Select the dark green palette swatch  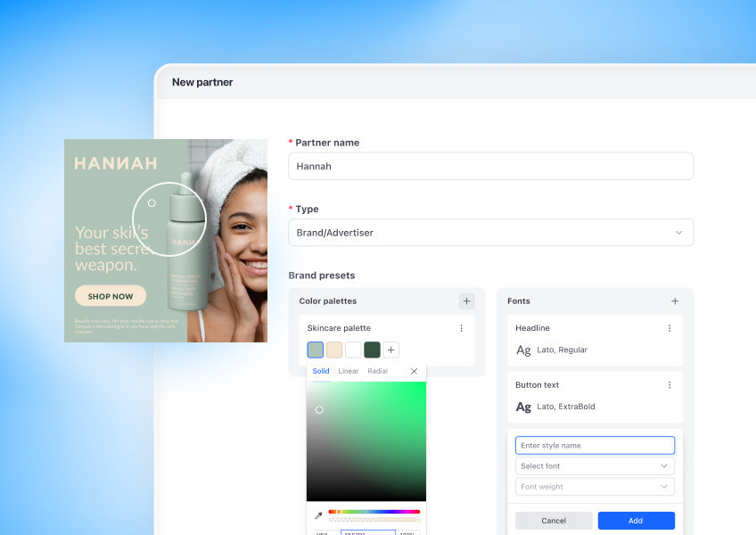373,350
